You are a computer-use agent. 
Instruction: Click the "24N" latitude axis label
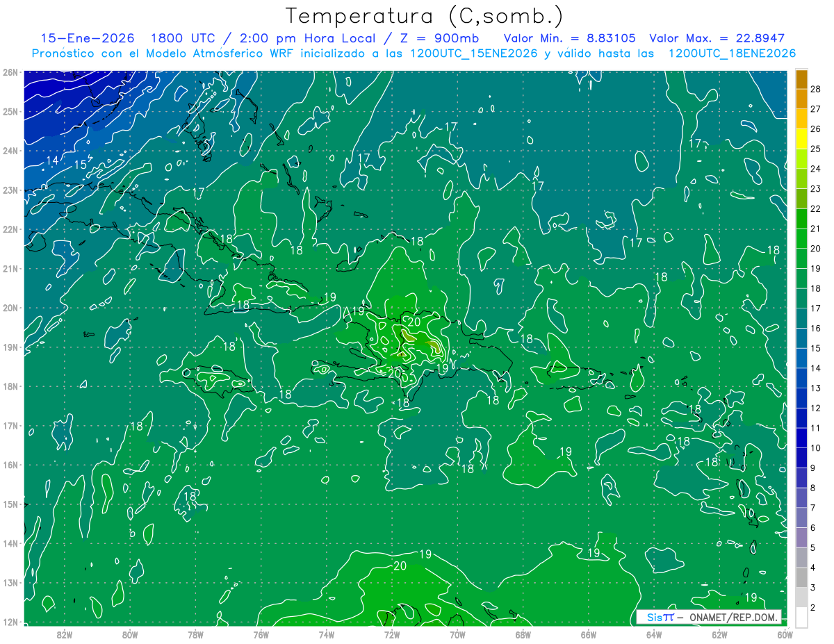[10, 151]
